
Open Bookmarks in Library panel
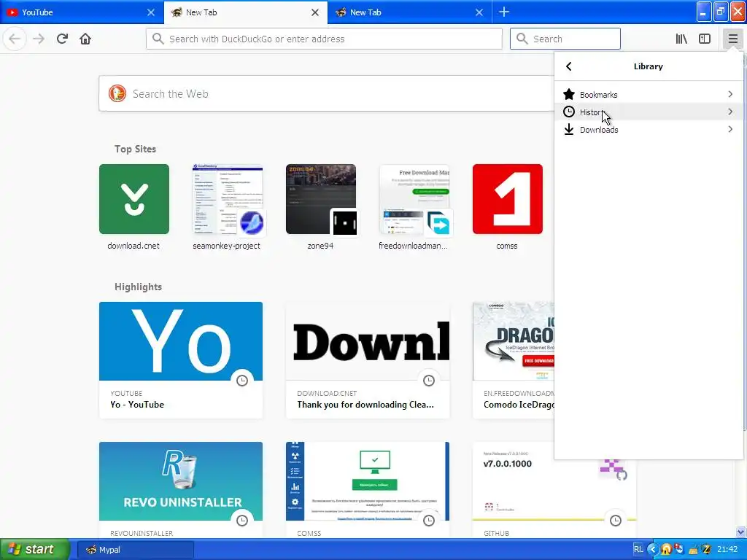(649, 94)
